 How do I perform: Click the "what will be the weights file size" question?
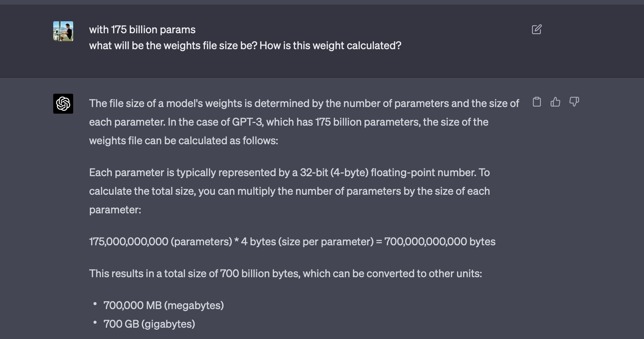[x=245, y=46]
